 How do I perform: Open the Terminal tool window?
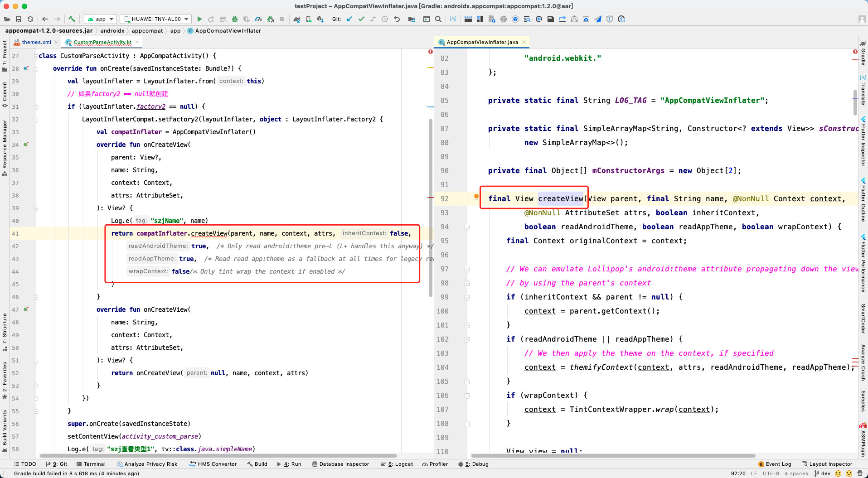pos(91,464)
